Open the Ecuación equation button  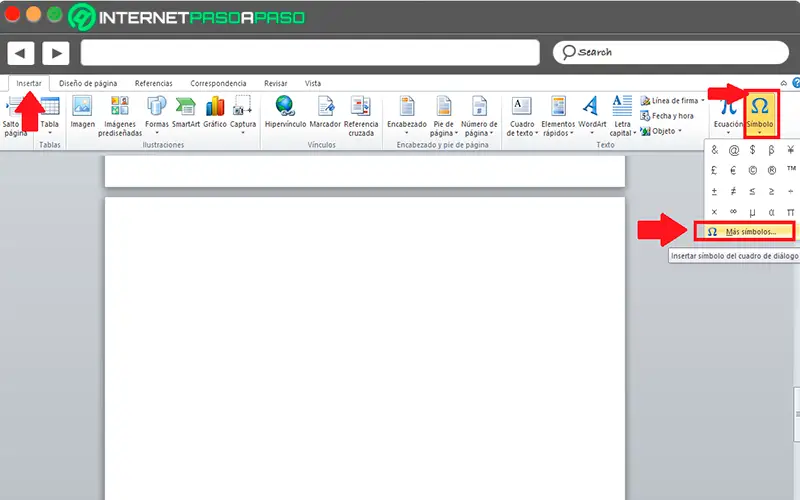click(x=728, y=115)
